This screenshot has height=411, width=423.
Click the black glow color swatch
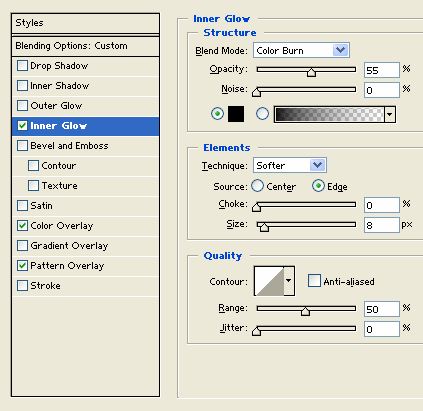tap(236, 114)
